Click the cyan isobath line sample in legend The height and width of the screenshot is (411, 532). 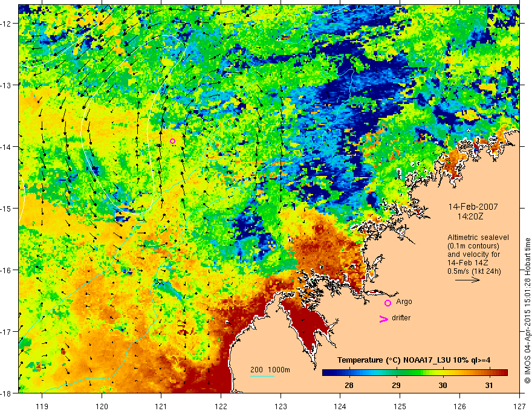click(262, 376)
